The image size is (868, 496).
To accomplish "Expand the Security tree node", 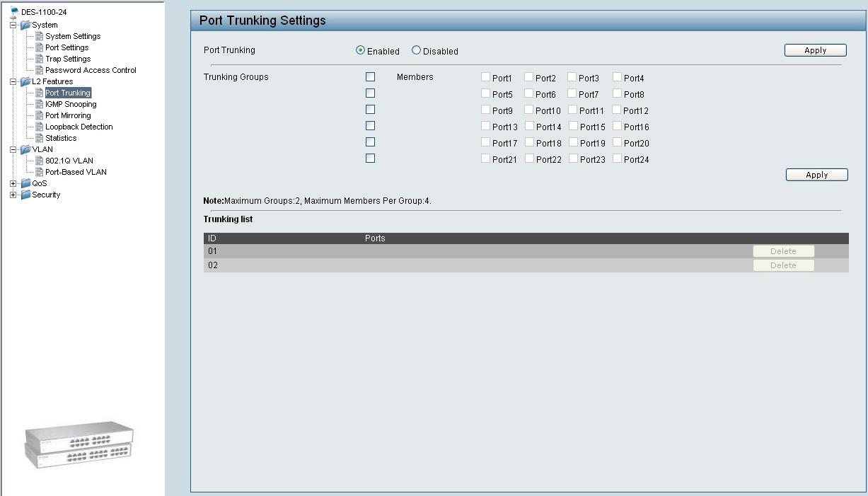I will pos(13,195).
